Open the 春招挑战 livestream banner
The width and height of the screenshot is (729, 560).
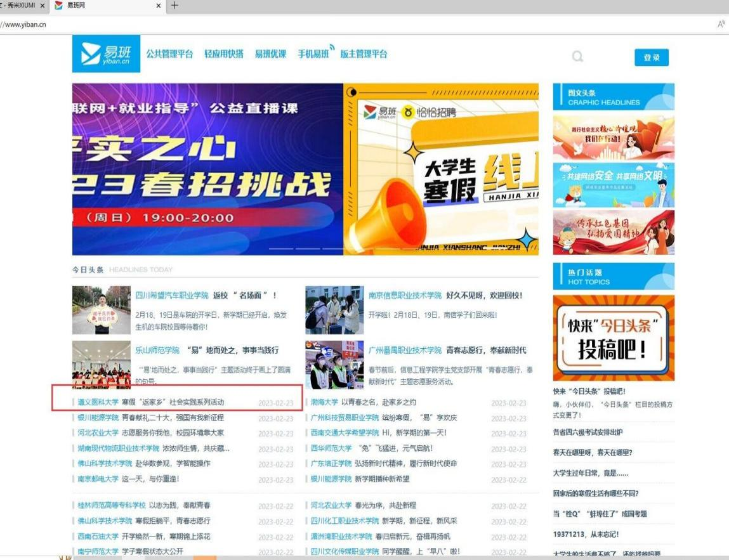coord(207,169)
